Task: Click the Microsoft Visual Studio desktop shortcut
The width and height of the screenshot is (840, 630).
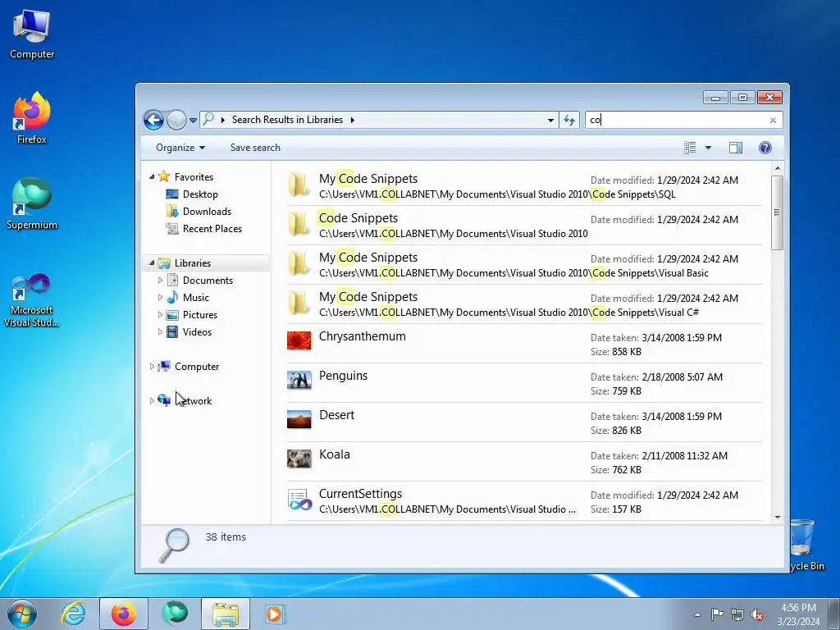Action: coord(32,300)
